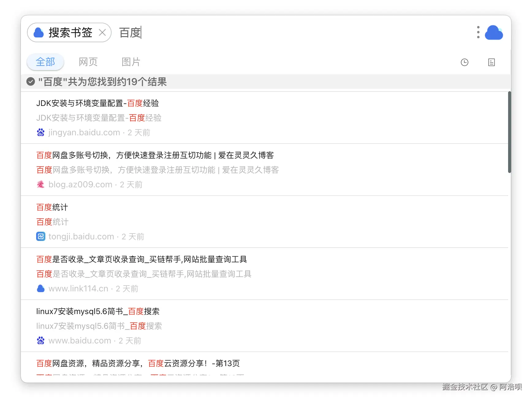Click the www.baidu.com URL text
The width and height of the screenshot is (532, 401).
tap(80, 341)
